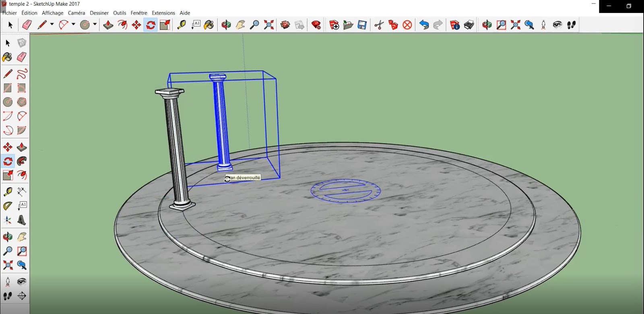644x314 pixels.
Task: Click Zoom Extents in the left palette
Action: pyautogui.click(x=8, y=265)
